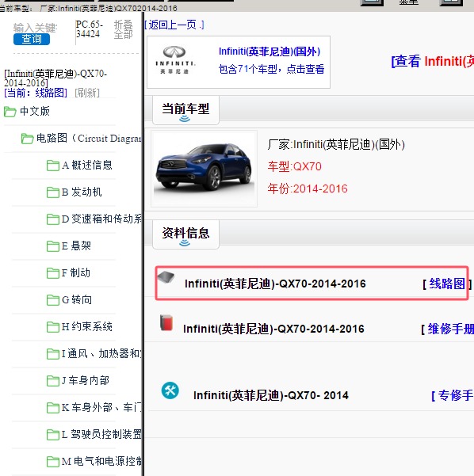Screen dimensions: 474x476
Task: Click the 查看 Infiniti link on the right
Action: click(x=432, y=61)
